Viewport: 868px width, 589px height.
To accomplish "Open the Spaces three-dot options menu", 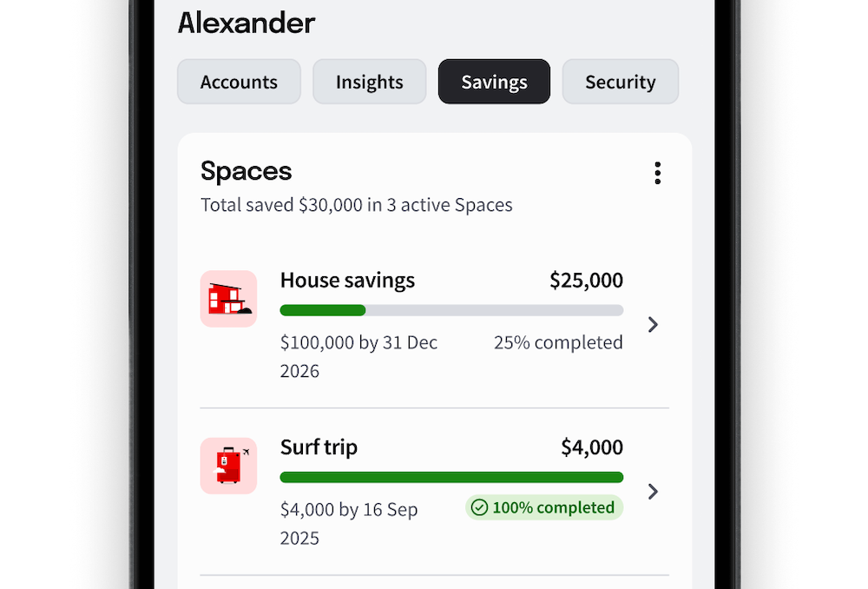I will 657,173.
